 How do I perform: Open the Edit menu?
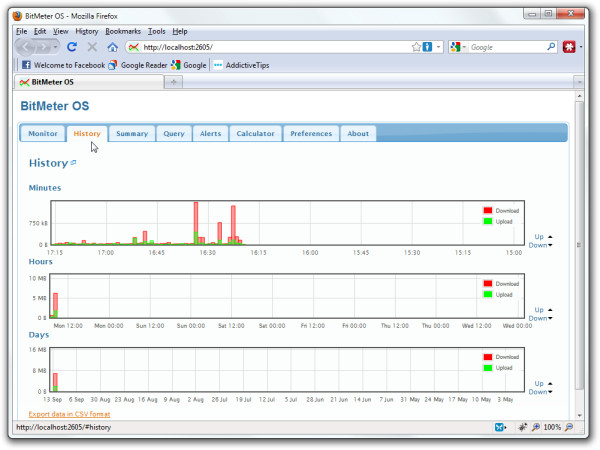40,31
